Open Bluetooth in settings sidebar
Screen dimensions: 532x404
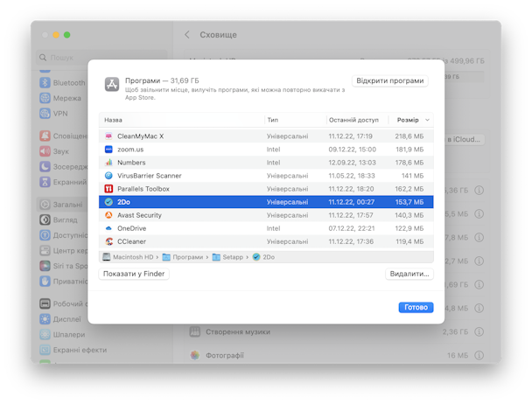point(63,83)
